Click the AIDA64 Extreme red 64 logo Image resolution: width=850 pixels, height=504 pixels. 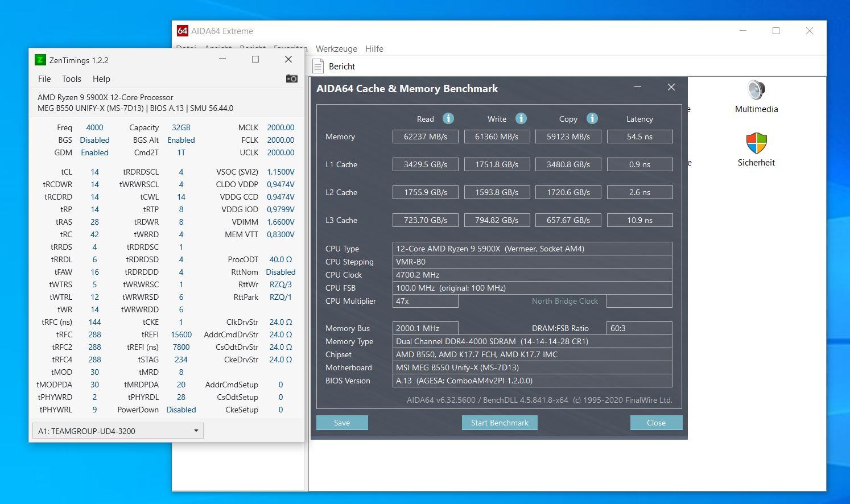point(182,31)
